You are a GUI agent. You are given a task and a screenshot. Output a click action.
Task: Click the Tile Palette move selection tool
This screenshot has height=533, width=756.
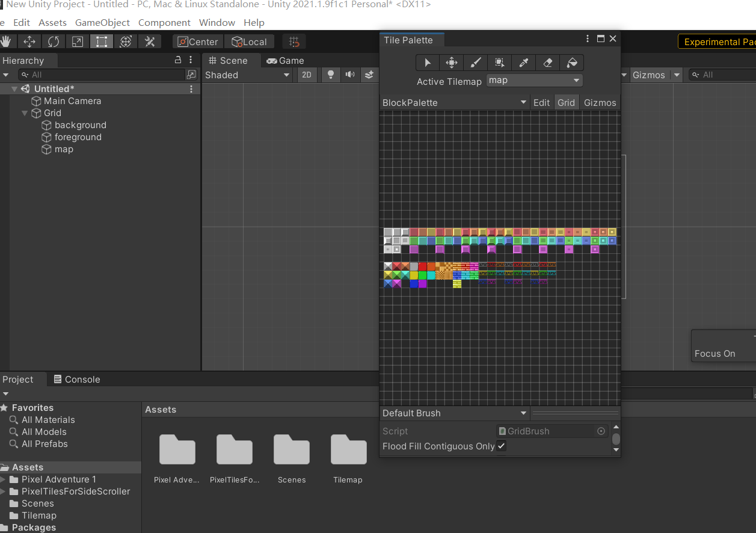coord(451,63)
